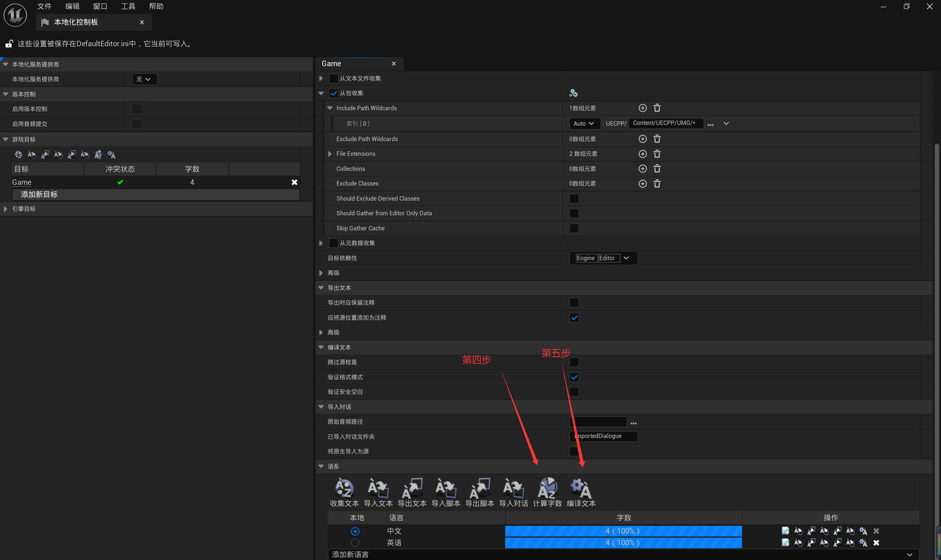Screen dimensions: 941x560
Task: Remove the Game target with X
Action: coord(295,182)
